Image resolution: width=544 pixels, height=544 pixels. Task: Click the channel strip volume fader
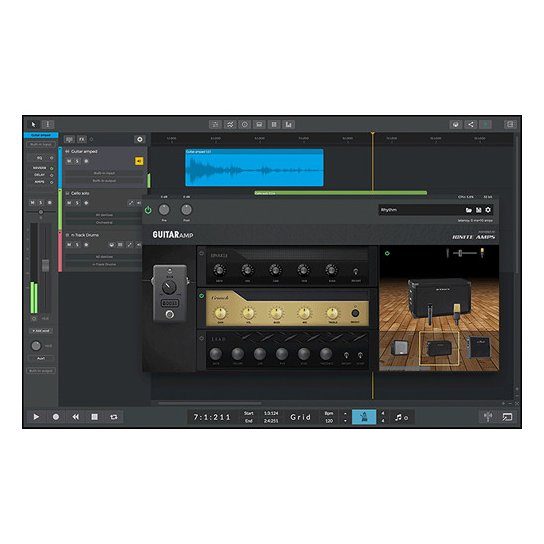pos(45,265)
